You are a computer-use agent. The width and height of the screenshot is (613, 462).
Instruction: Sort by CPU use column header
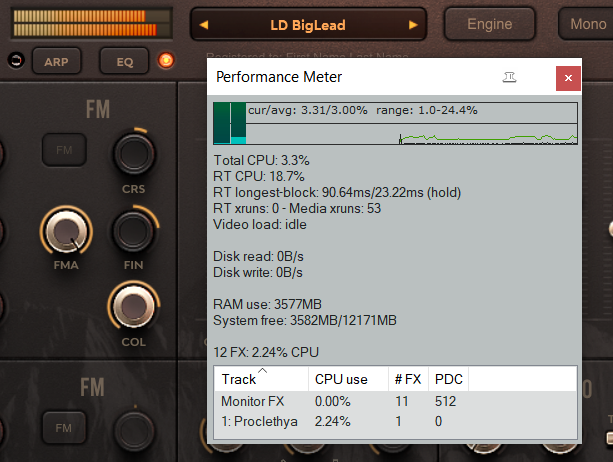349,379
